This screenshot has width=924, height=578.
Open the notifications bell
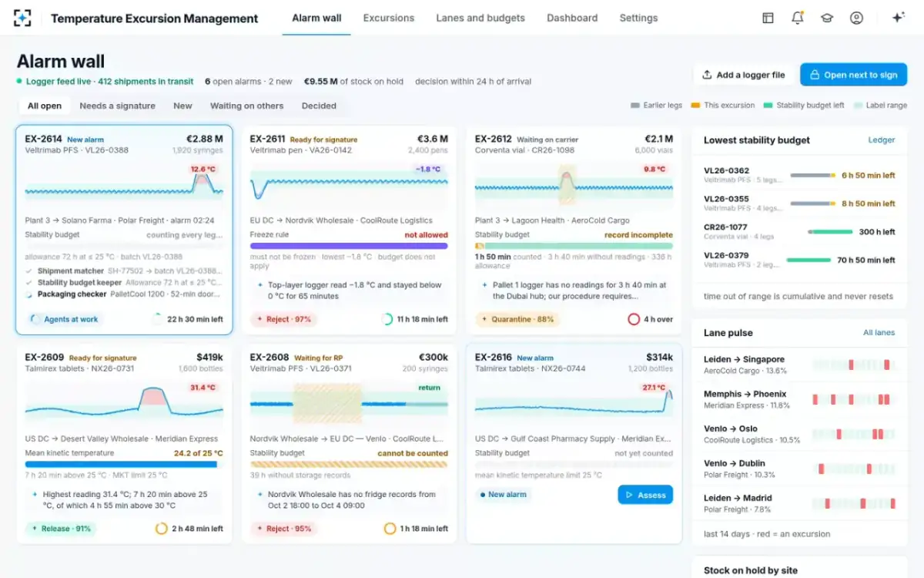pos(798,18)
